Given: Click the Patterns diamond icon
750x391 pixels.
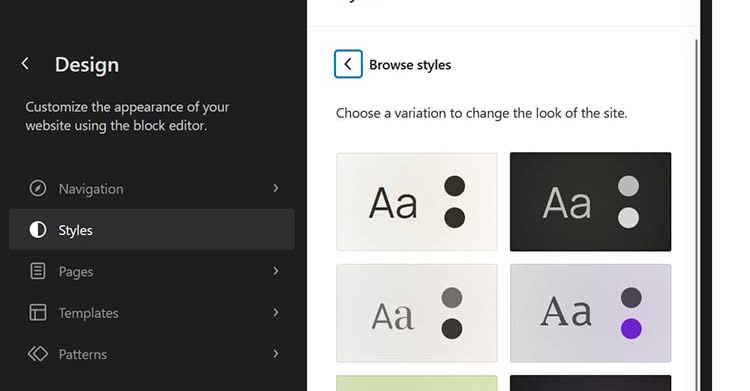Looking at the screenshot, I should tap(38, 354).
